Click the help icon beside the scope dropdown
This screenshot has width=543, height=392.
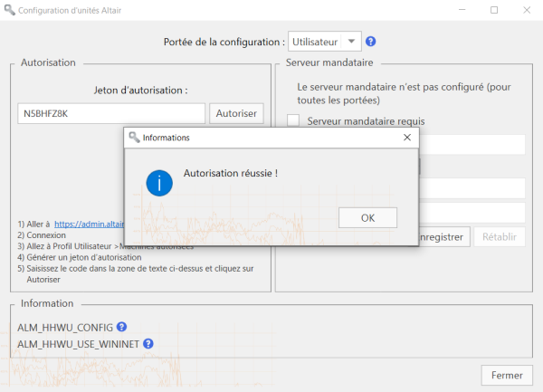(x=371, y=42)
